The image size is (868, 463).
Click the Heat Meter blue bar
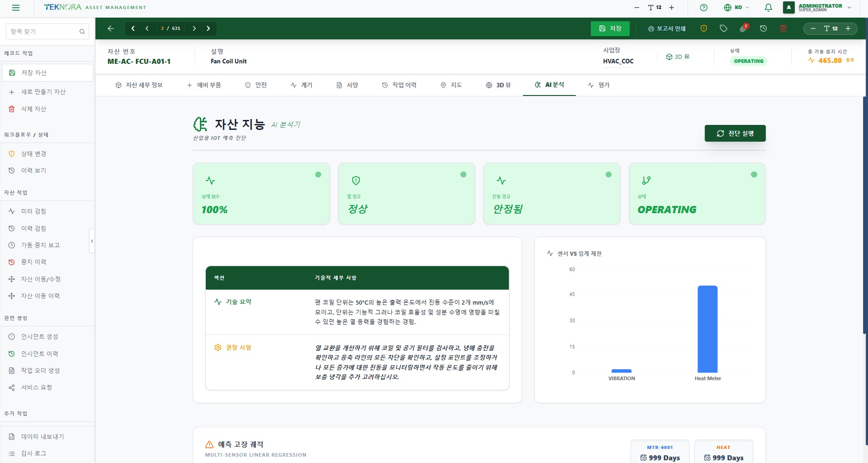(x=707, y=329)
